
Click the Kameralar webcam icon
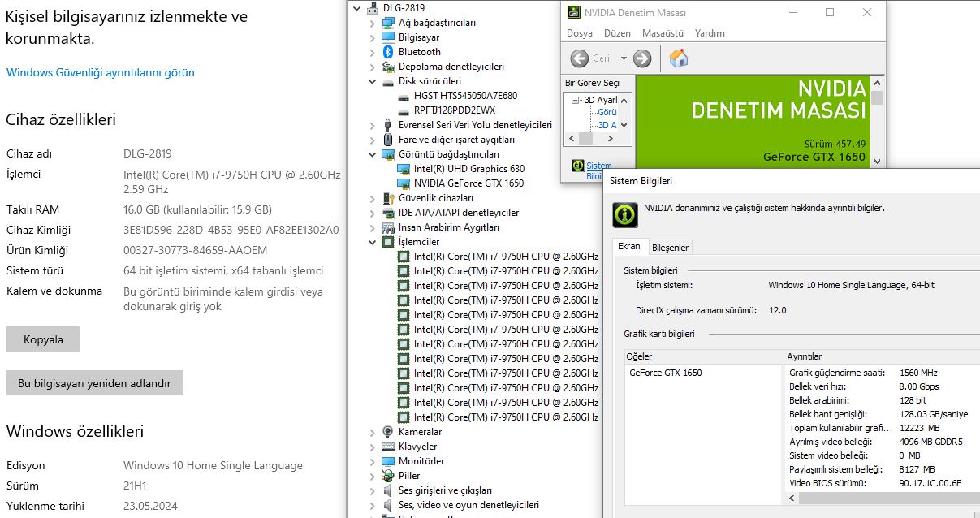389,432
